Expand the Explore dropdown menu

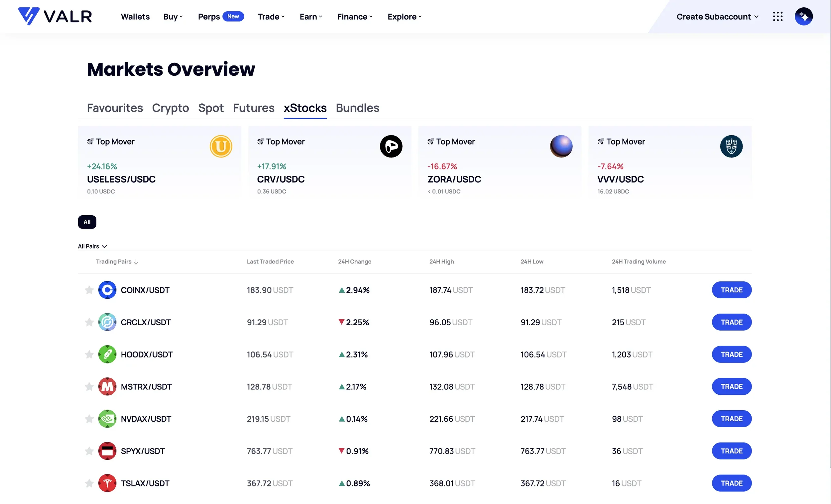pyautogui.click(x=405, y=17)
